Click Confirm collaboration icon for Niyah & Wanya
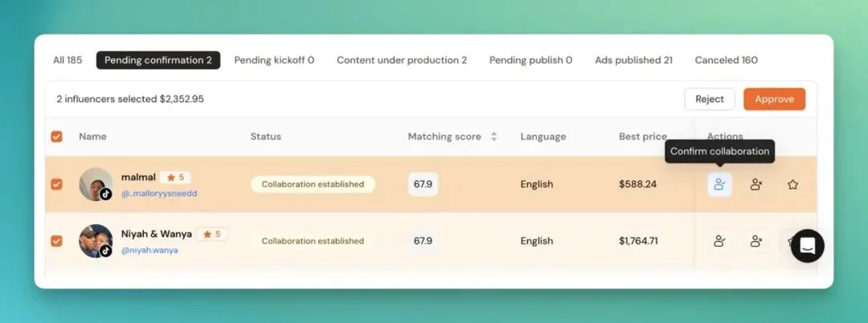868x323 pixels. 719,240
